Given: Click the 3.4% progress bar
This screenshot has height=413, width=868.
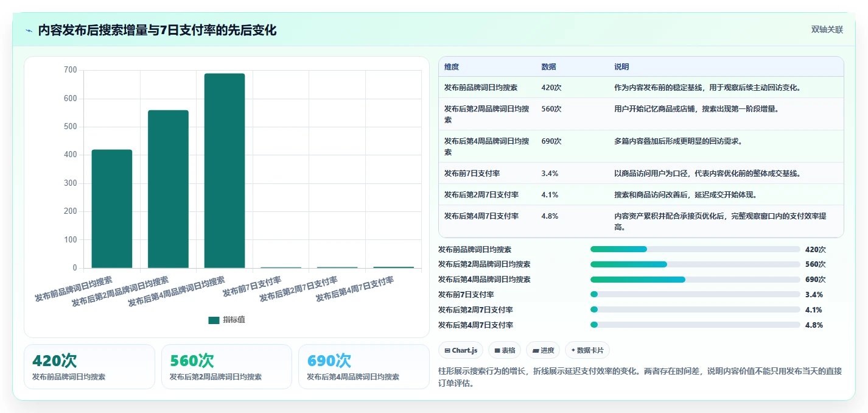Looking at the screenshot, I should point(695,295).
